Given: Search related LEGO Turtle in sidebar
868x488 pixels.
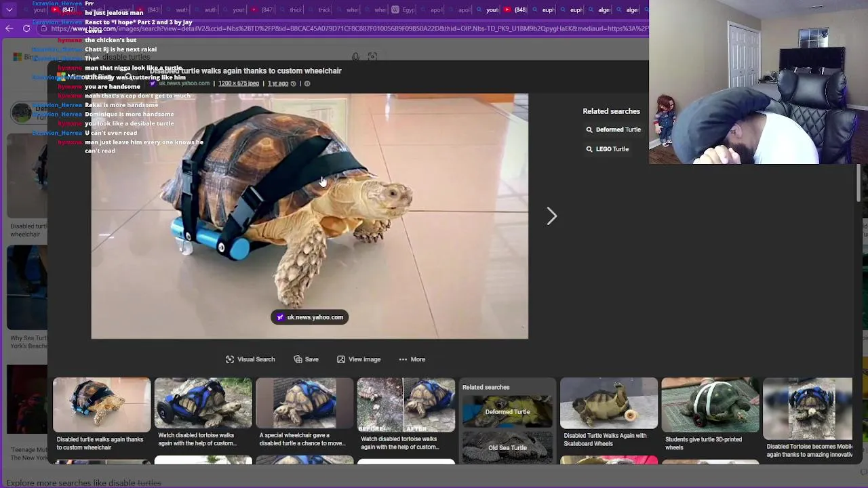Looking at the screenshot, I should point(607,149).
